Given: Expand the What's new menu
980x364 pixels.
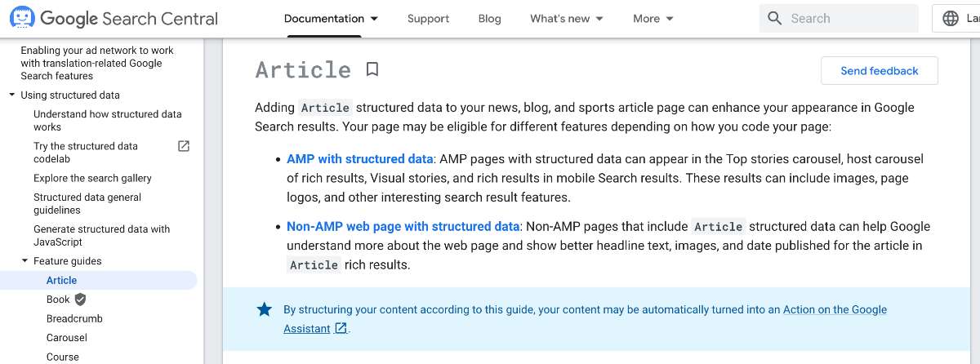Looking at the screenshot, I should 567,18.
